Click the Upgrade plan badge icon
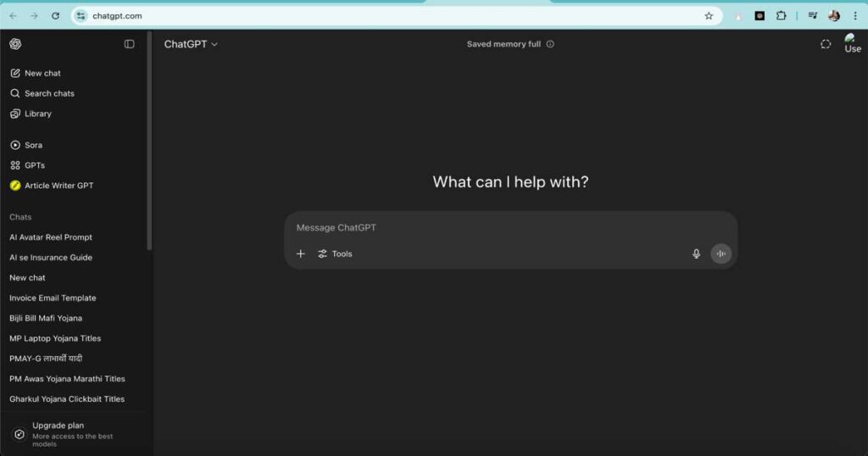This screenshot has height=456, width=868. pos(19,435)
